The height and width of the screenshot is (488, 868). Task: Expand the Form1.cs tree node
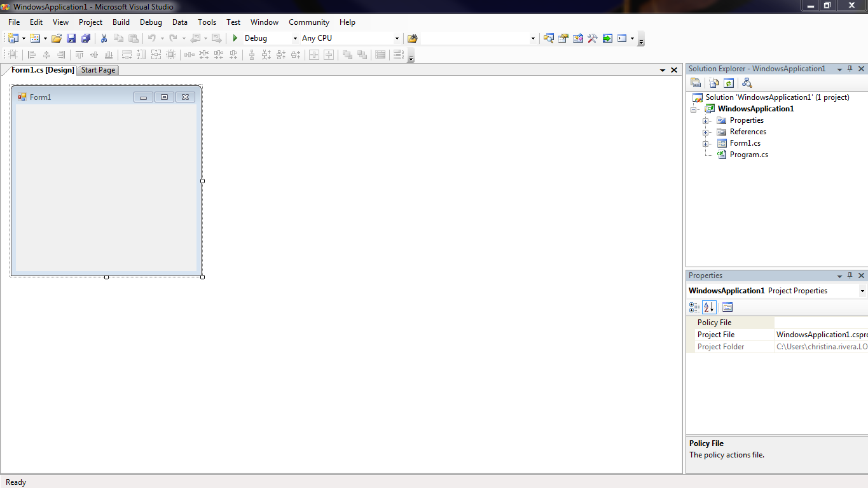(705, 143)
